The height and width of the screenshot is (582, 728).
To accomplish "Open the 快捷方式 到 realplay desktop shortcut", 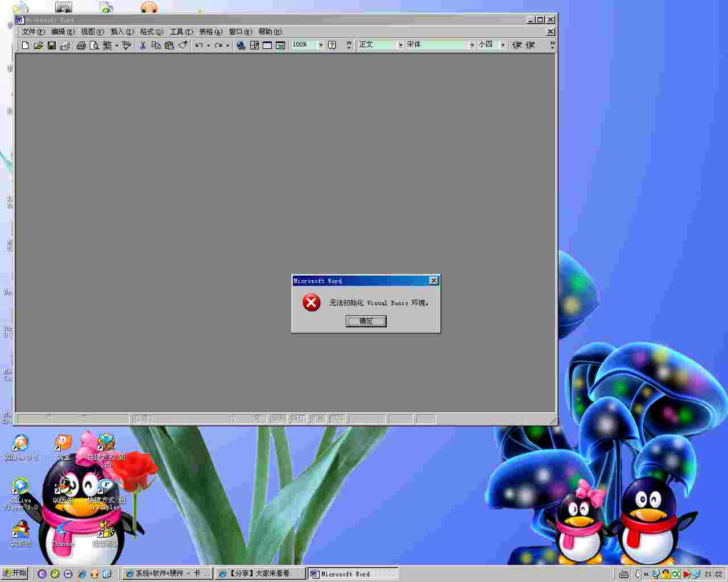I will pos(106,493).
